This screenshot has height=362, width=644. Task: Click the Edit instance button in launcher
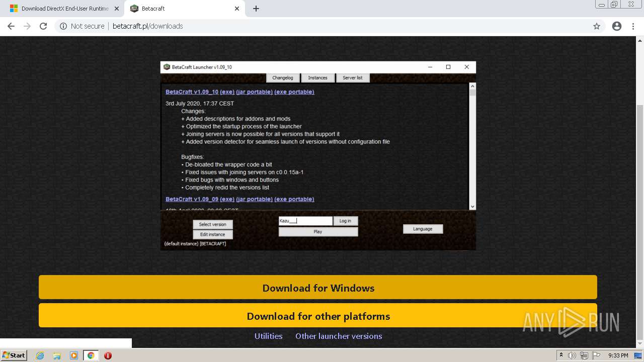coord(213,234)
